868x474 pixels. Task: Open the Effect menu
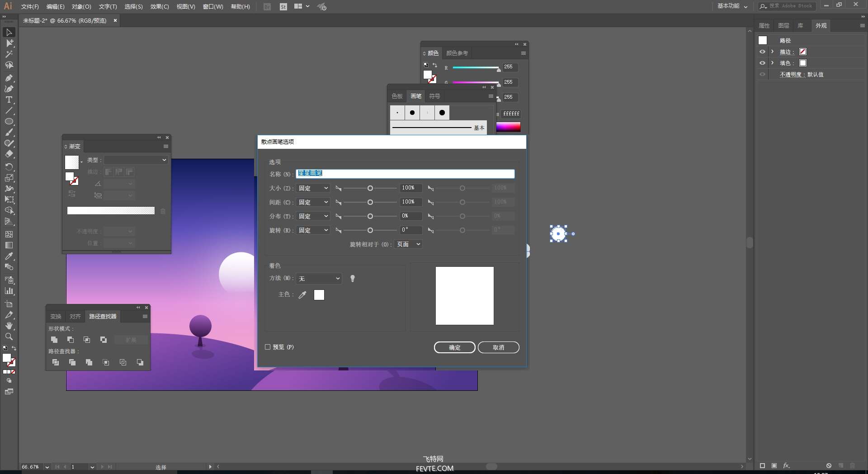[x=160, y=7]
